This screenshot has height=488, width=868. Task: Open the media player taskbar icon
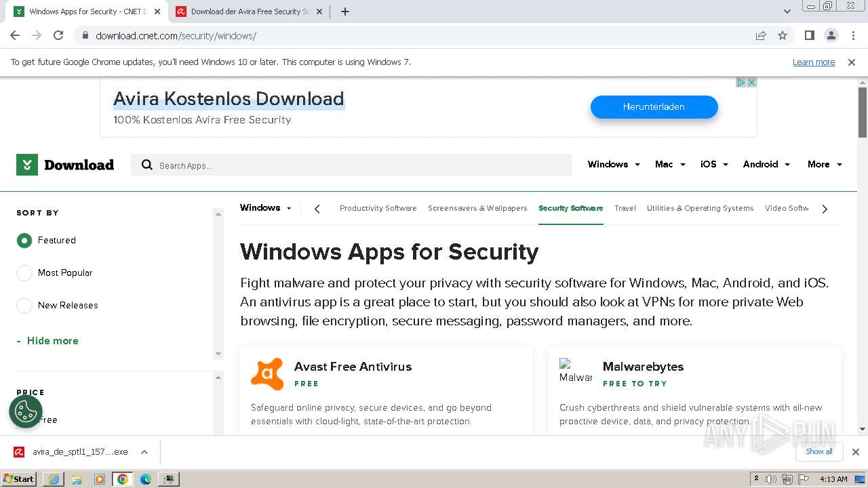100,479
